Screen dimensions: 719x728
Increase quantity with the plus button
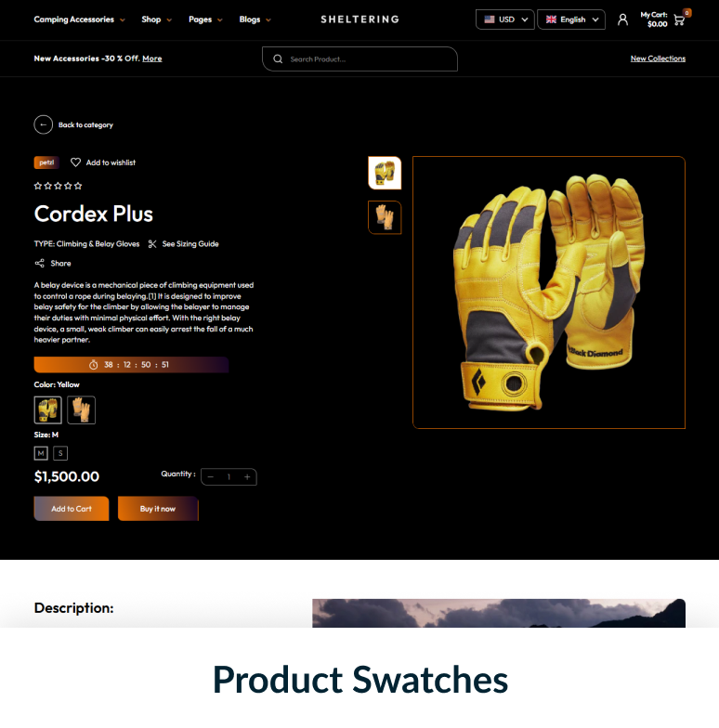pyautogui.click(x=247, y=477)
